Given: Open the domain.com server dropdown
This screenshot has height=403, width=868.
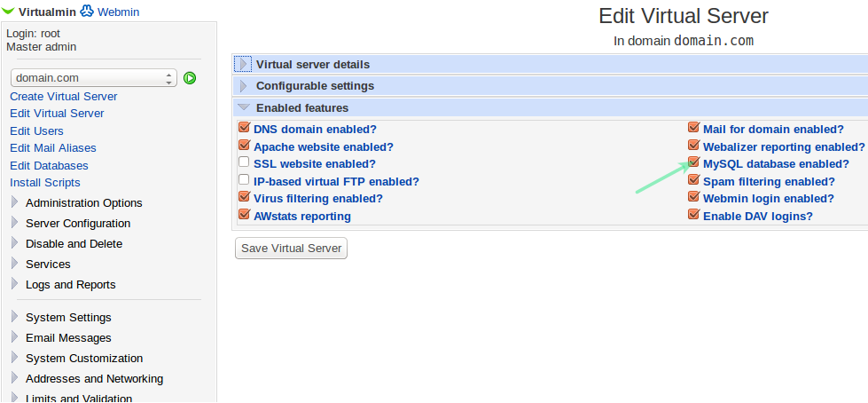Looking at the screenshot, I should [94, 78].
